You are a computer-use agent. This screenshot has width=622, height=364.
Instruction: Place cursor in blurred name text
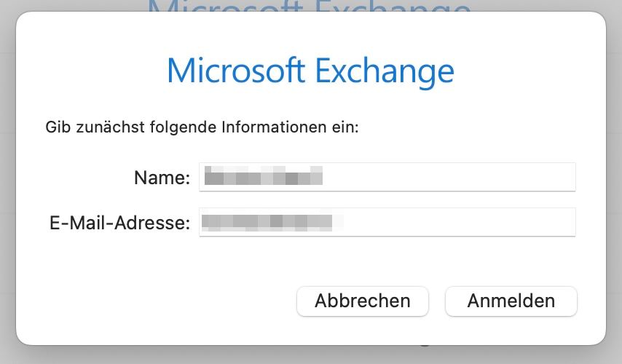pyautogui.click(x=264, y=175)
